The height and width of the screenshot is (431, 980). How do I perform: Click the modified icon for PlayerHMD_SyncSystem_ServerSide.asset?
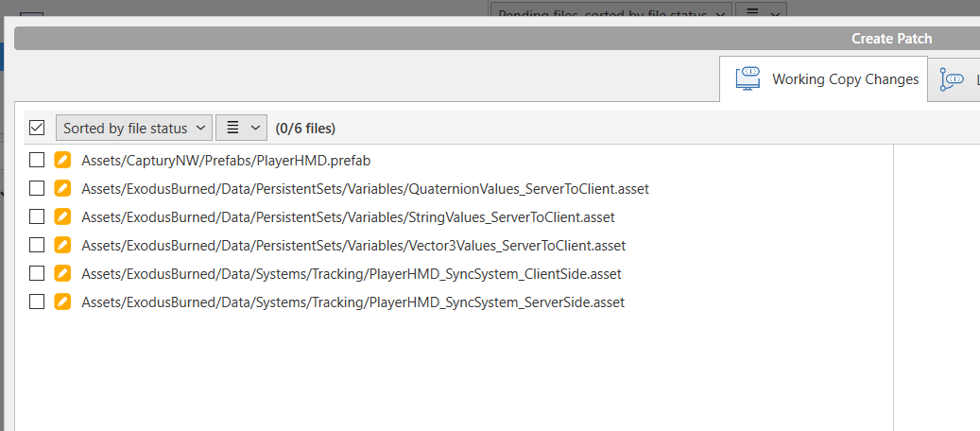(61, 302)
